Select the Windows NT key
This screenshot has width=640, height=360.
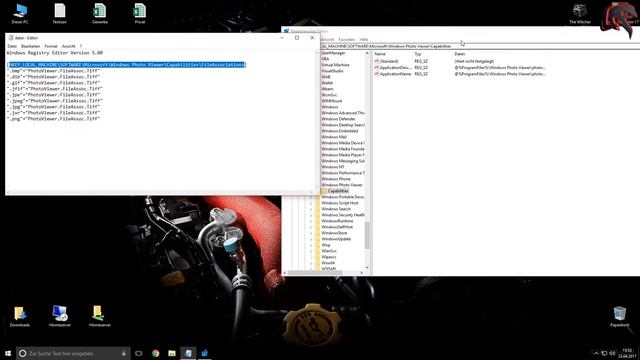coord(333,167)
